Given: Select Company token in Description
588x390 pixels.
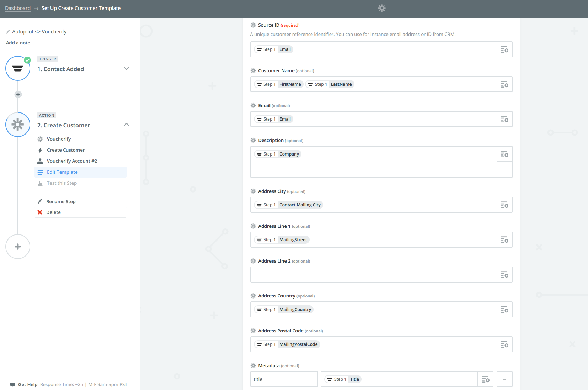Looking at the screenshot, I should [278, 154].
